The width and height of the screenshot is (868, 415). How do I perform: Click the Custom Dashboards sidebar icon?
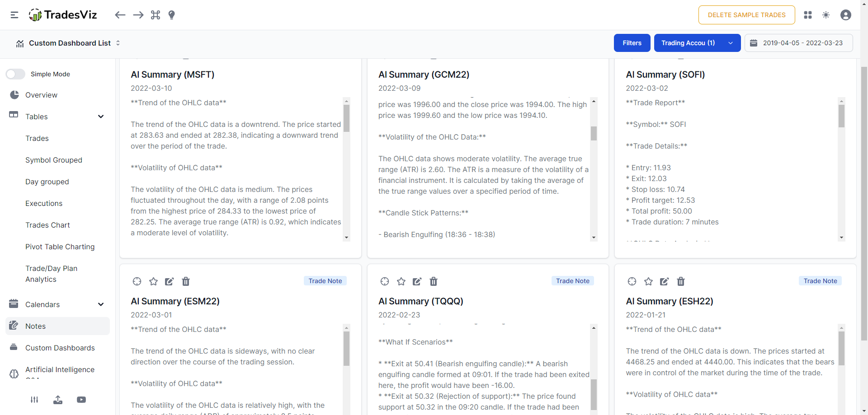coord(14,347)
